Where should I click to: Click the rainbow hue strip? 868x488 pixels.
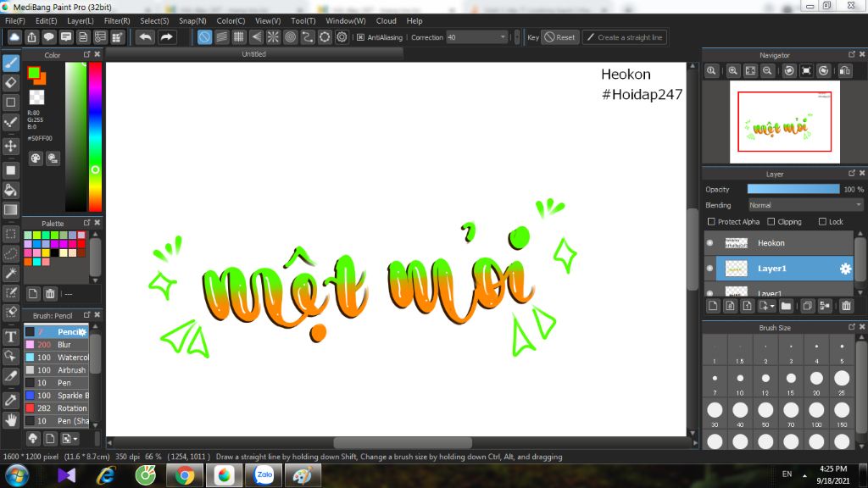(x=95, y=136)
